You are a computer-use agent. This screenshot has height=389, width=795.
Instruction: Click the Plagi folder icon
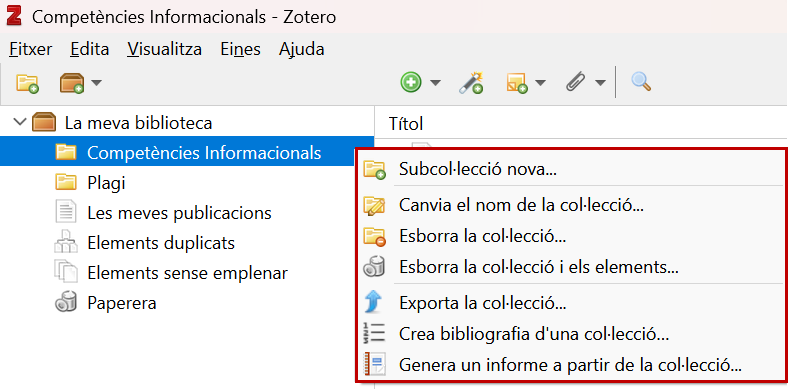tap(66, 182)
